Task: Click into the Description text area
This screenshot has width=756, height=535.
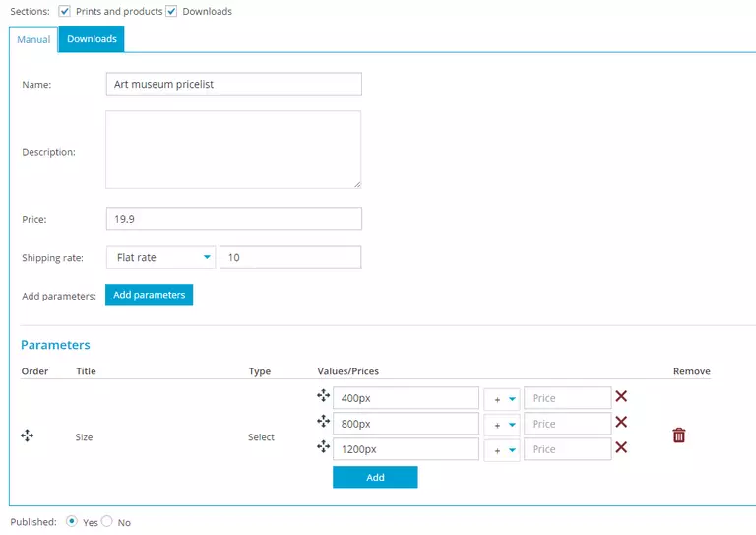Action: 233,150
